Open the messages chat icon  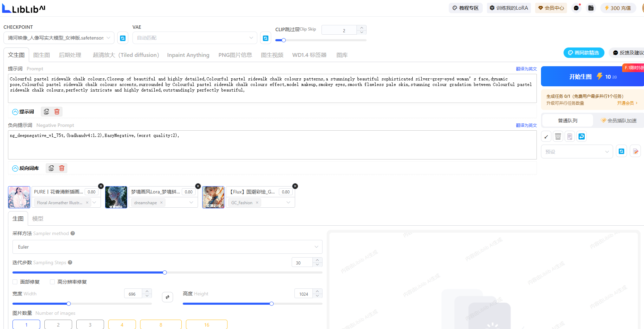tap(576, 8)
